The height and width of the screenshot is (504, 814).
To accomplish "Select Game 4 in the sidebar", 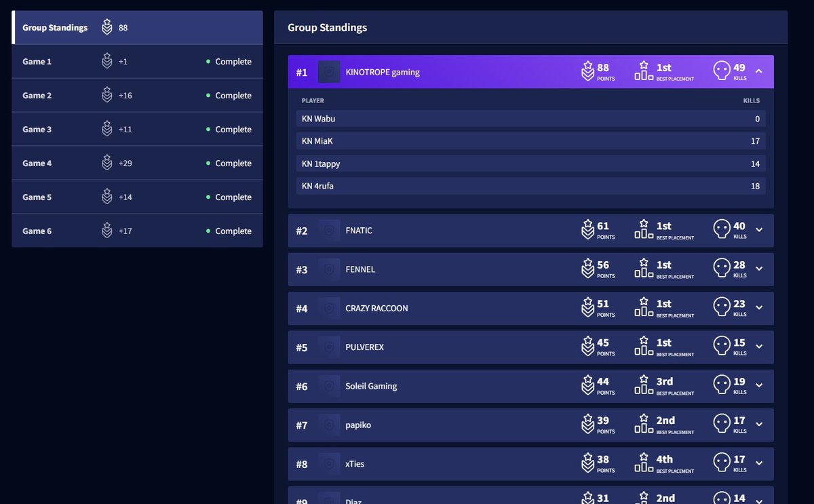I will tap(138, 163).
